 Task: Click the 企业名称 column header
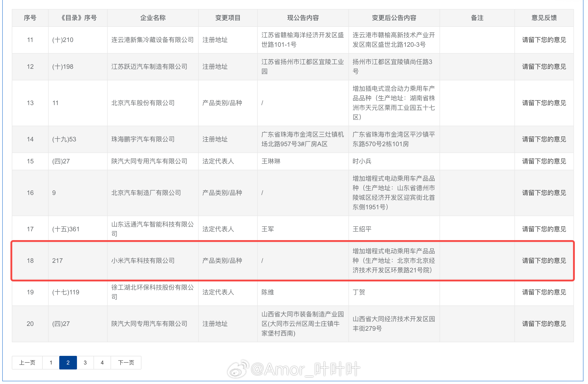153,18
